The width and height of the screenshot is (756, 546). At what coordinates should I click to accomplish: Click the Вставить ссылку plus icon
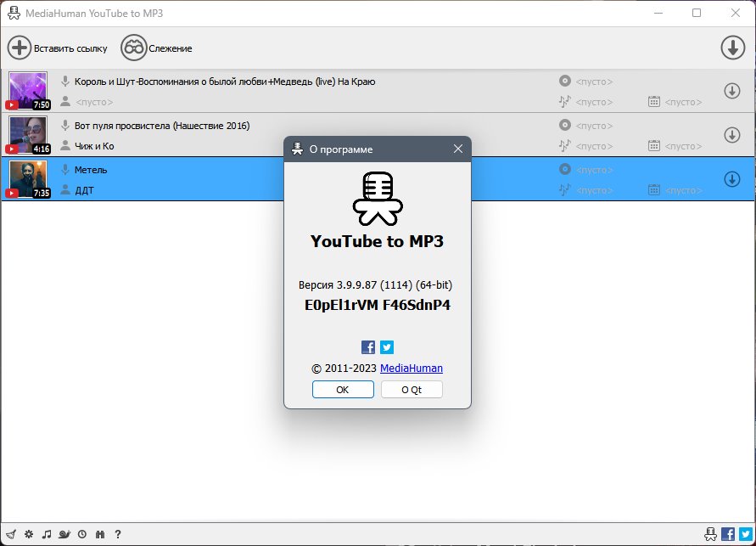point(20,48)
